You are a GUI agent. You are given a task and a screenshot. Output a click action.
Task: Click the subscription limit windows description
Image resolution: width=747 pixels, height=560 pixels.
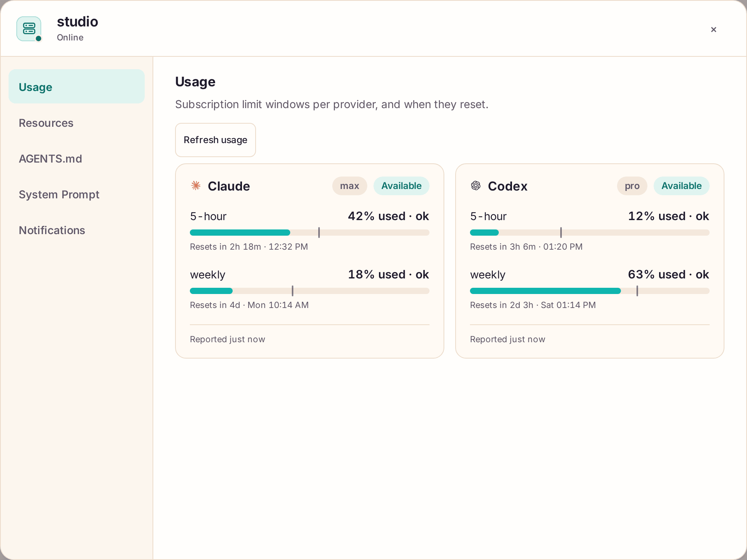point(332,104)
